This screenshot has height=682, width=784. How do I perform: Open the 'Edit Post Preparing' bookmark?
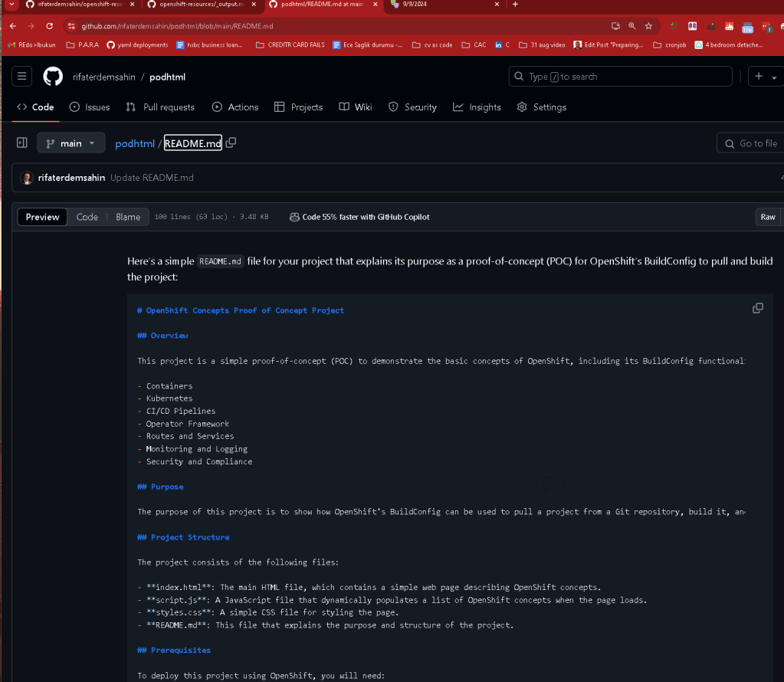609,45
